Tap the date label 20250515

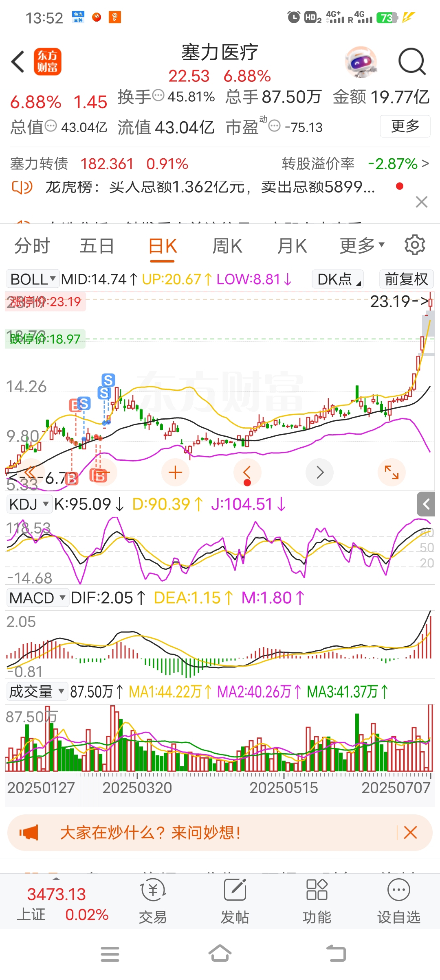coord(284,788)
